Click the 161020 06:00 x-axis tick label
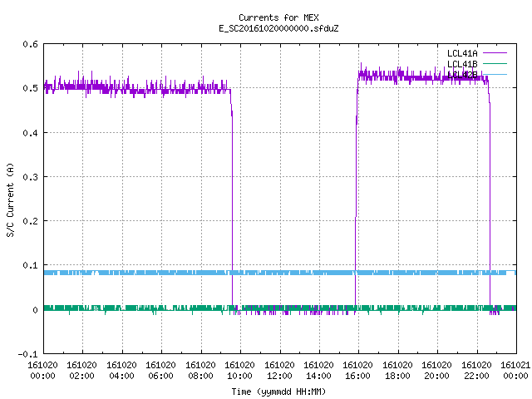The height and width of the screenshot is (399, 532). (160, 371)
